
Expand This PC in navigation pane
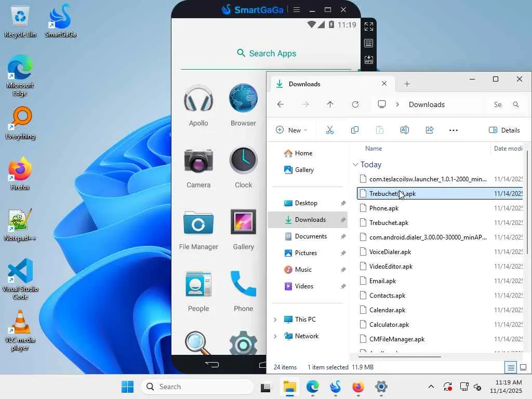click(275, 320)
